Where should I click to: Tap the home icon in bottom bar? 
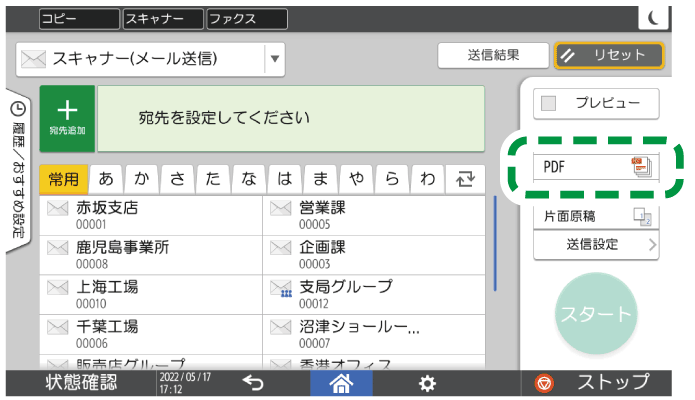point(341,383)
